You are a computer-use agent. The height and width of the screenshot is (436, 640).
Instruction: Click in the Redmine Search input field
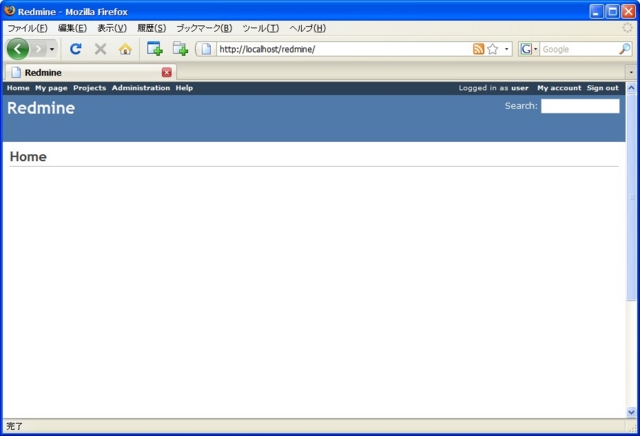(x=580, y=106)
